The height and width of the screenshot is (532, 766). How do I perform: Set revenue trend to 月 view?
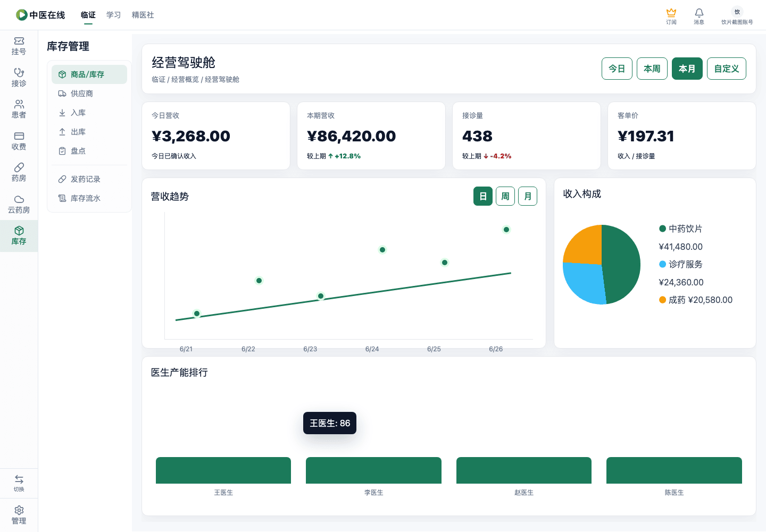[528, 196]
